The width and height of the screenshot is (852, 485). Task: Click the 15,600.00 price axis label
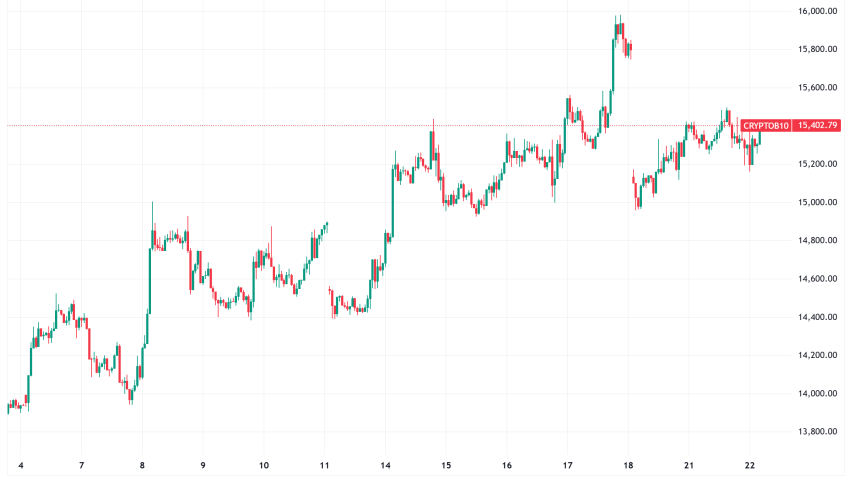(817, 88)
